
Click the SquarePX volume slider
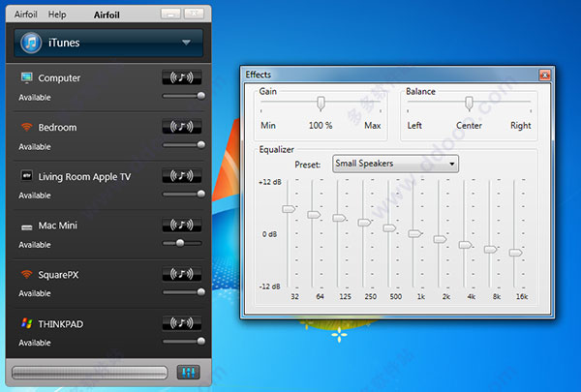pos(183,292)
